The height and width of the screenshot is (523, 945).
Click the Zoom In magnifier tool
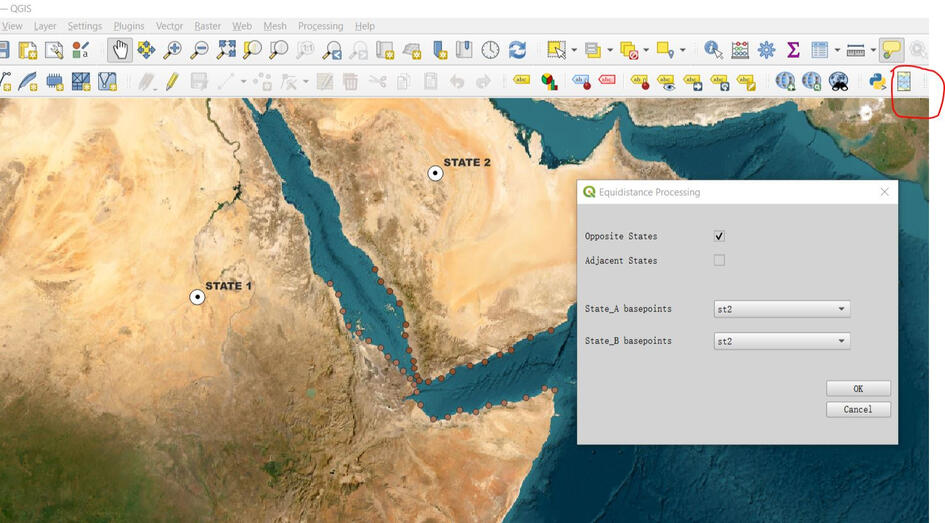(x=173, y=50)
